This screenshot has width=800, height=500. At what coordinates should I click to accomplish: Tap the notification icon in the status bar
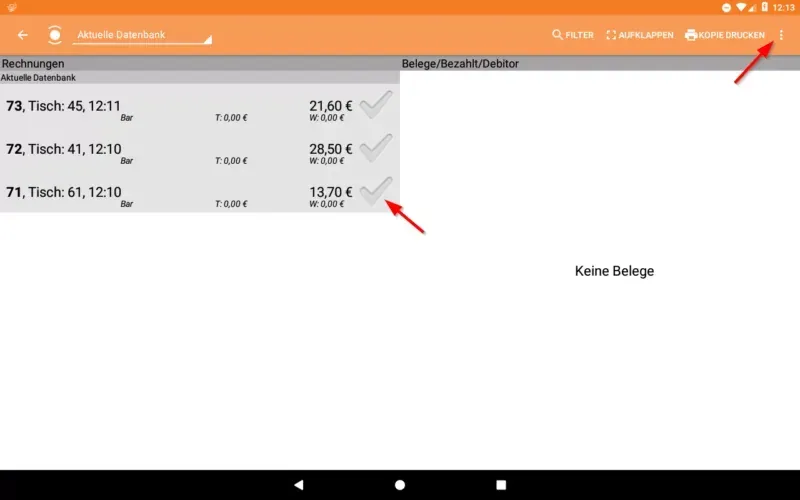click(x=12, y=7)
